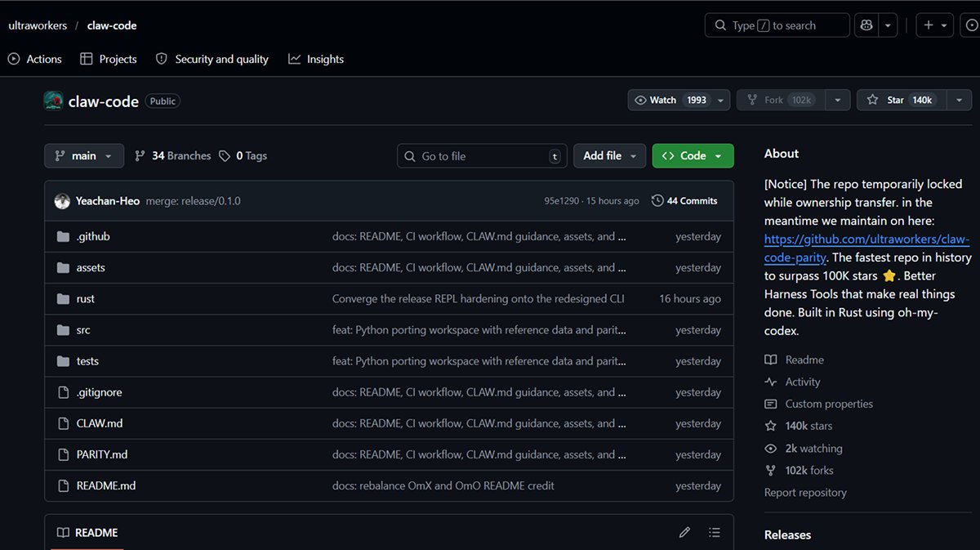The width and height of the screenshot is (980, 550).
Task: Click the Go to file search field
Action: (x=482, y=156)
